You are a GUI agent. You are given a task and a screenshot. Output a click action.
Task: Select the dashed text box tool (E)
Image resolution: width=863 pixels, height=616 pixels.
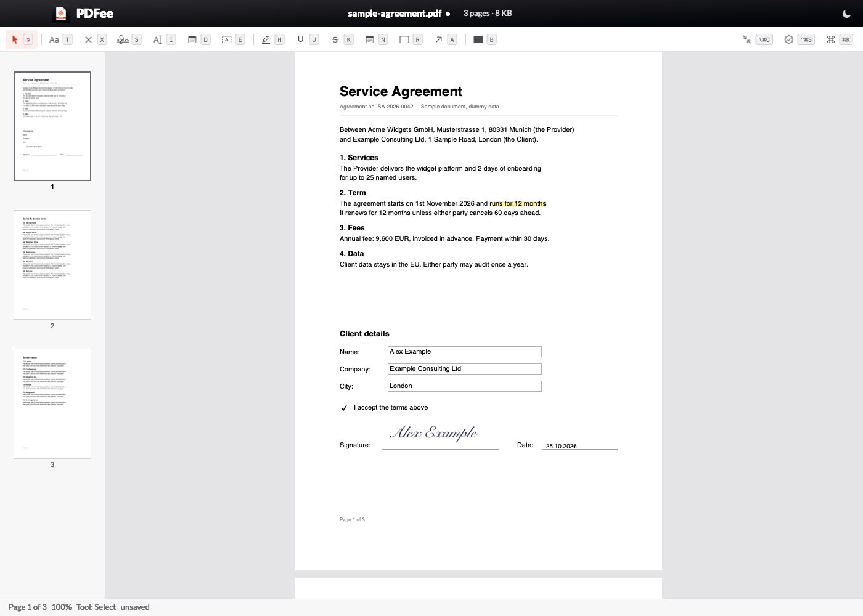click(233, 39)
